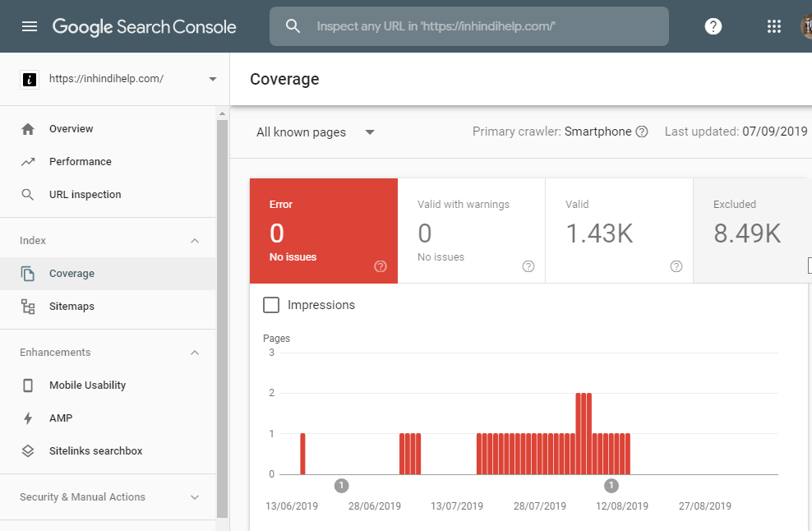Click the 28/07/2019 date label
This screenshot has height=531, width=812.
point(540,506)
